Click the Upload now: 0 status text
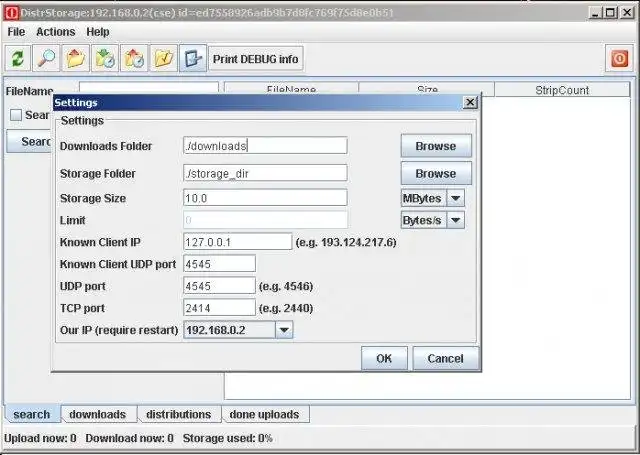640x455 pixels. (40, 438)
